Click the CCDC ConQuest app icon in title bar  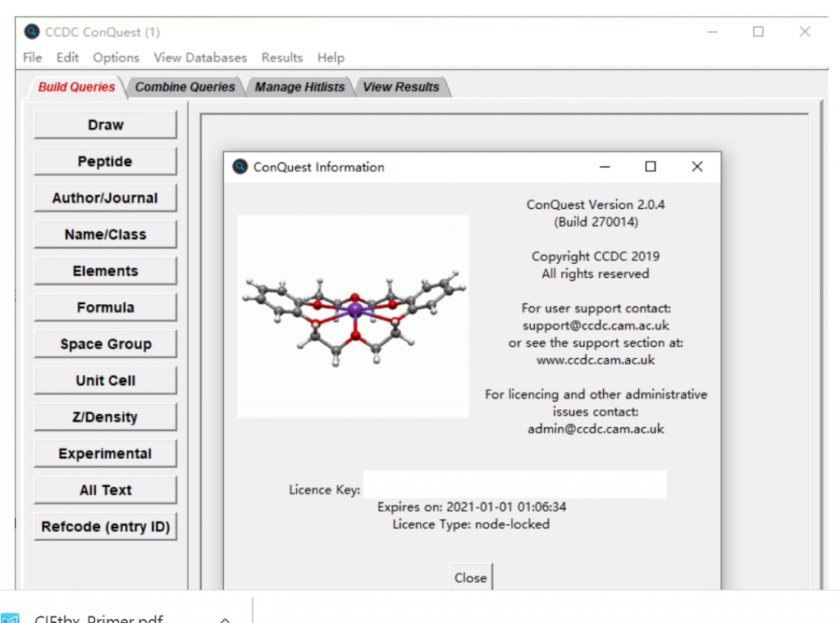click(x=32, y=32)
